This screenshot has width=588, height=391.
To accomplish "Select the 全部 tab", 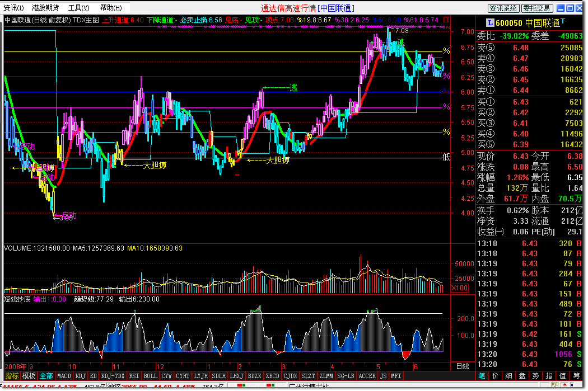I will pyautogui.click(x=46, y=376).
